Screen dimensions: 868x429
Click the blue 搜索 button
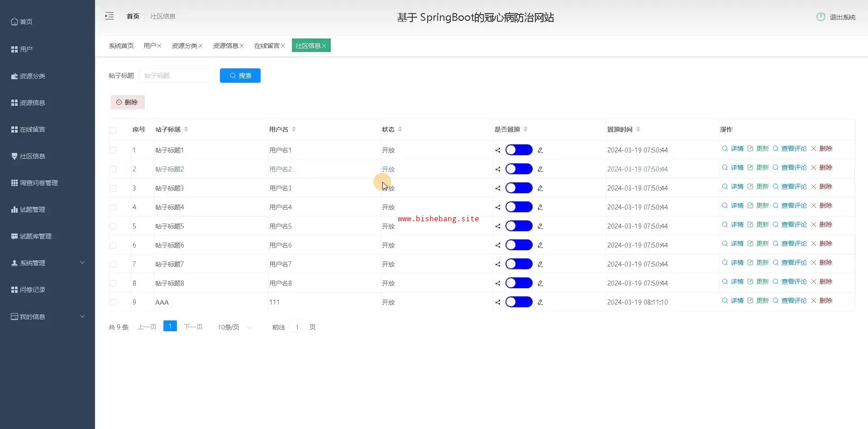[x=240, y=76]
